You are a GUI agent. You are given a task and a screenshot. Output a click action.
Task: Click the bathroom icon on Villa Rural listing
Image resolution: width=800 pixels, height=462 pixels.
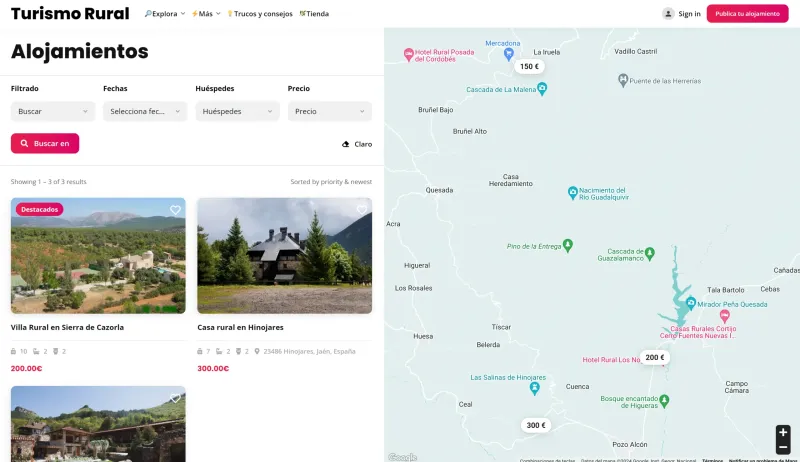(x=56, y=351)
